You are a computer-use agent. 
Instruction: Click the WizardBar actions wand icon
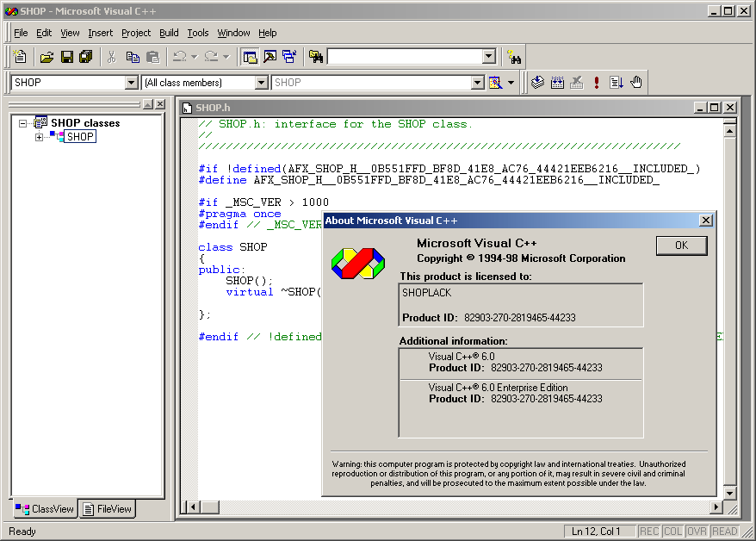click(x=495, y=83)
